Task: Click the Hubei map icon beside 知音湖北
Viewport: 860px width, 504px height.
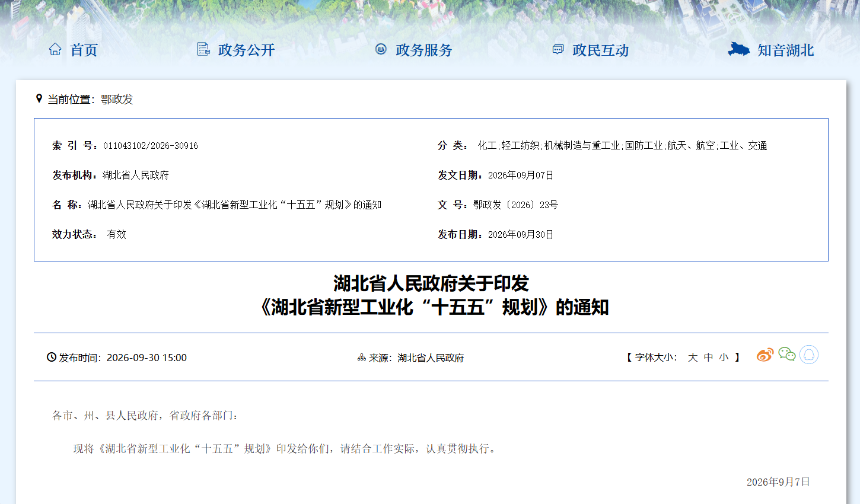Action: click(739, 49)
